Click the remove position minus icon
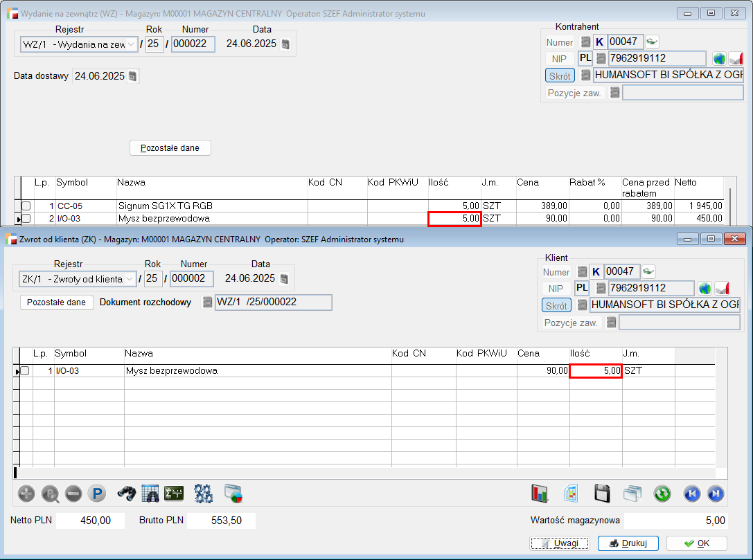This screenshot has height=560, width=753. pyautogui.click(x=73, y=494)
